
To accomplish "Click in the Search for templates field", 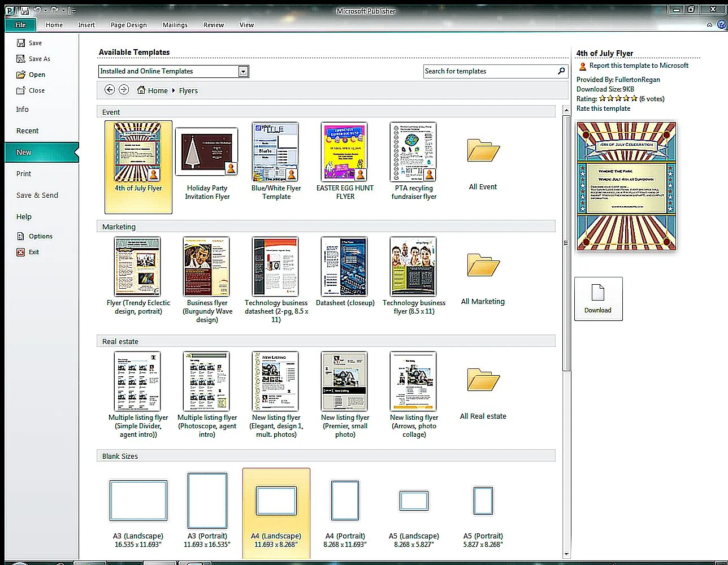I will [x=489, y=71].
